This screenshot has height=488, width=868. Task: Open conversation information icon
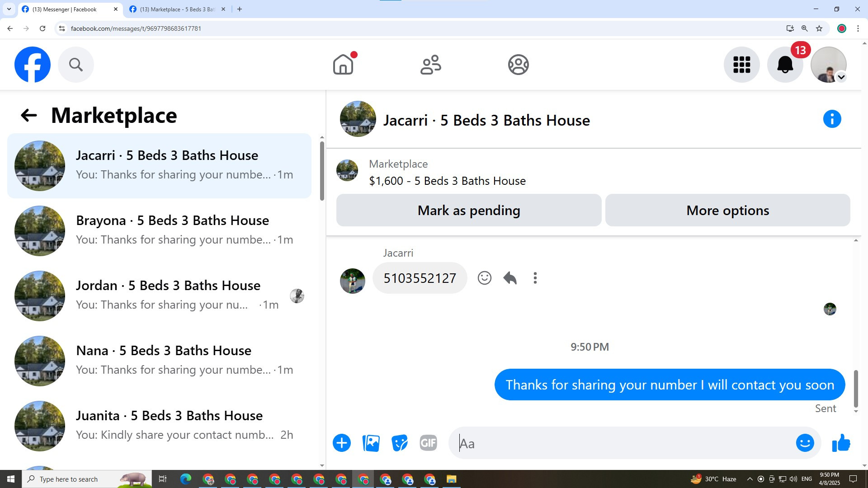tap(832, 119)
